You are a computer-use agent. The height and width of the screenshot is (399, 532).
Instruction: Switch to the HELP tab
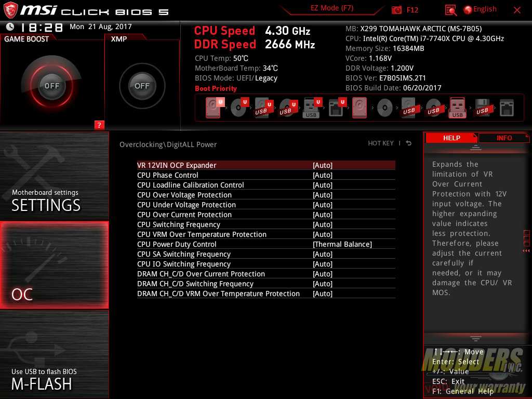point(451,138)
